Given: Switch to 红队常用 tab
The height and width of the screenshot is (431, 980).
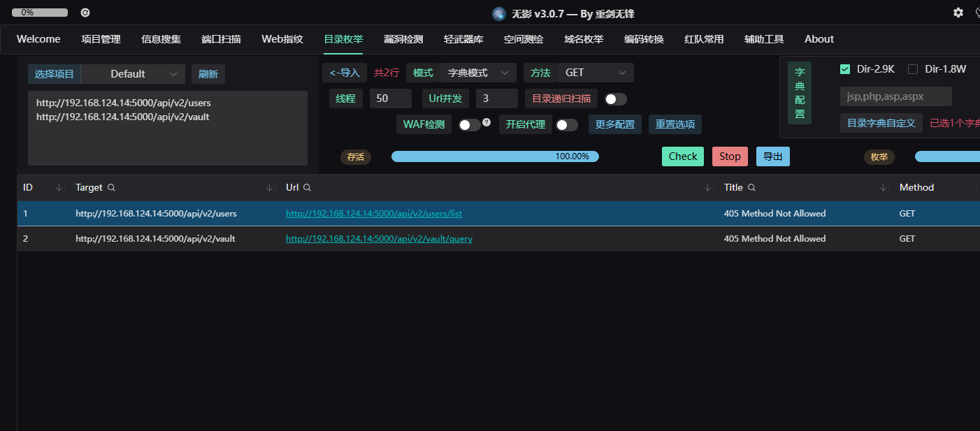Looking at the screenshot, I should point(704,39).
